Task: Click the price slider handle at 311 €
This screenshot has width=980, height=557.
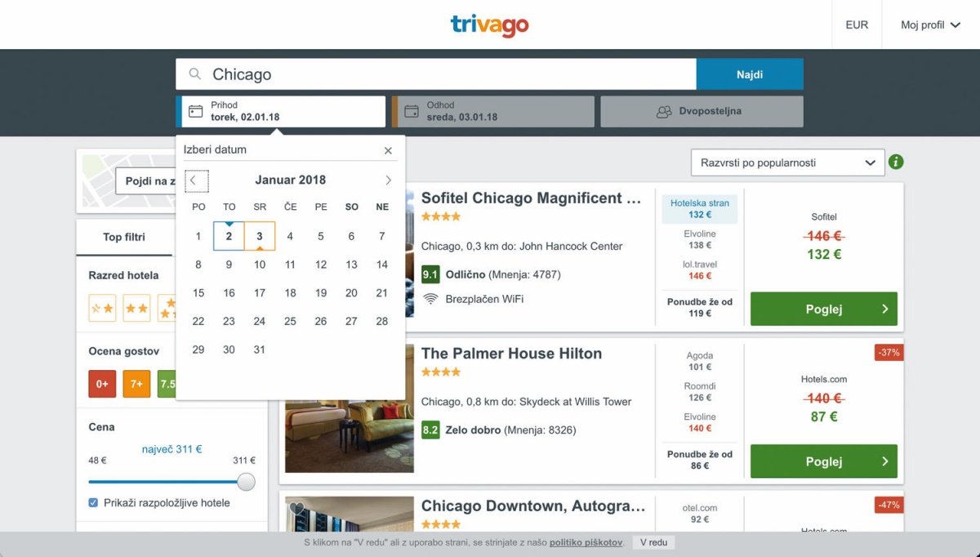Action: [x=246, y=482]
